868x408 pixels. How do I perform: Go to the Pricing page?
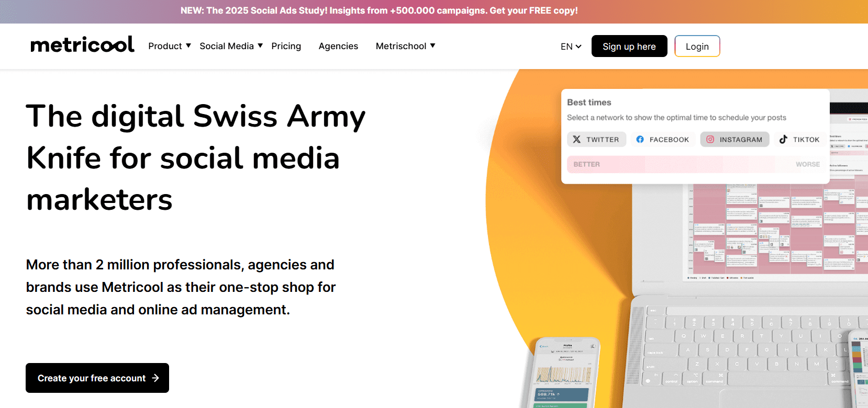pos(286,46)
